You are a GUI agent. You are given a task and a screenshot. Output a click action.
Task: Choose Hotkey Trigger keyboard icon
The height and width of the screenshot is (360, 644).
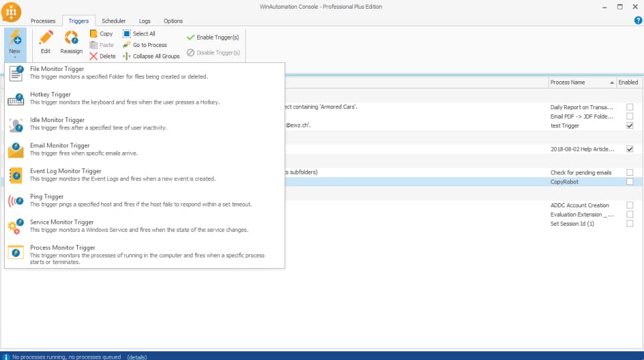[16, 99]
